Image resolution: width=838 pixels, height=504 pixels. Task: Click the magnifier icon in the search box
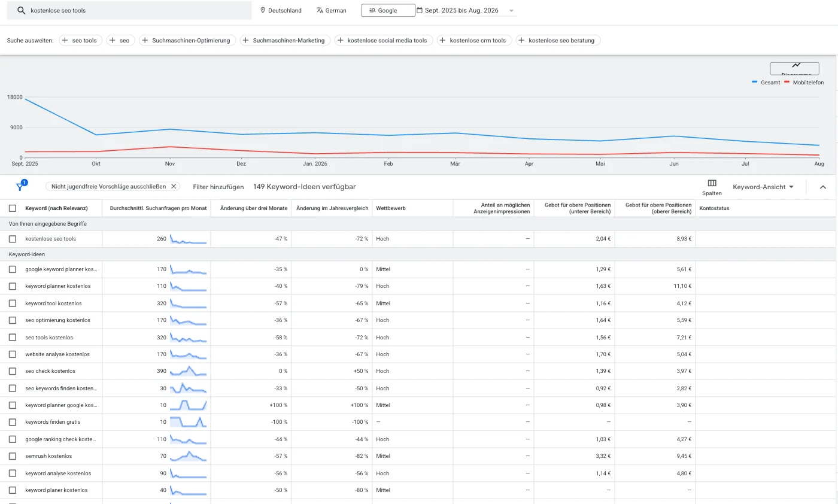(22, 11)
